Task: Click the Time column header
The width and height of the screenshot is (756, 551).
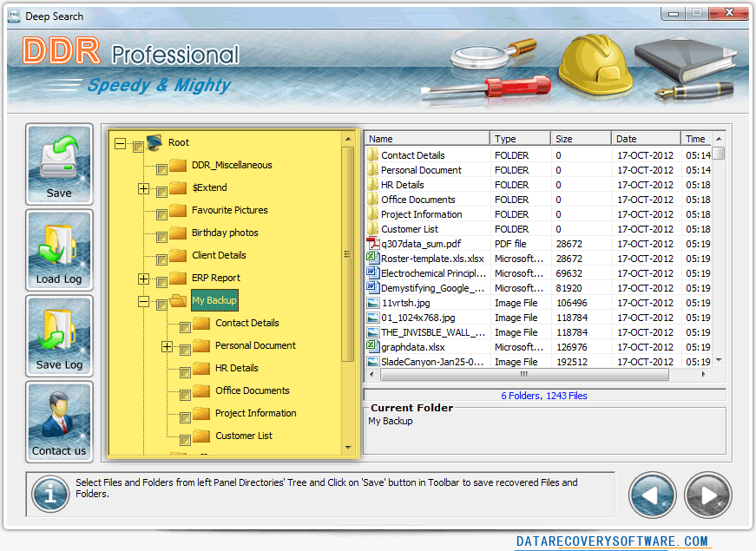Action: (x=696, y=139)
